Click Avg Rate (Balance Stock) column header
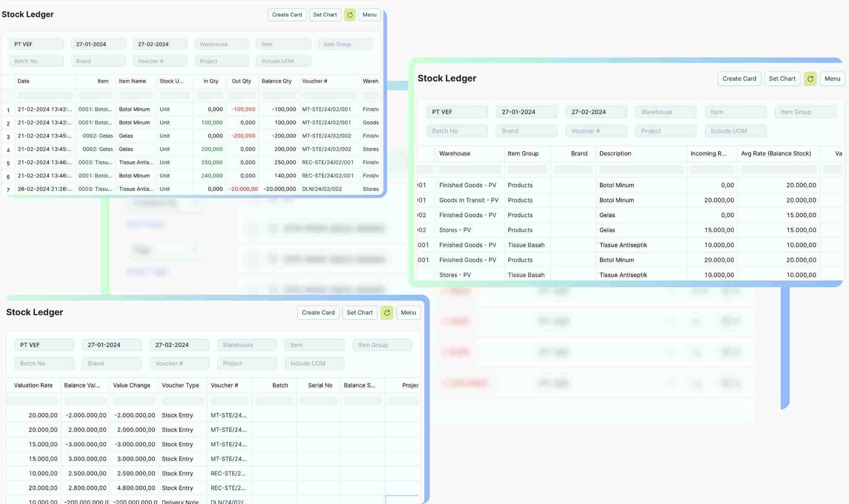 tap(776, 153)
